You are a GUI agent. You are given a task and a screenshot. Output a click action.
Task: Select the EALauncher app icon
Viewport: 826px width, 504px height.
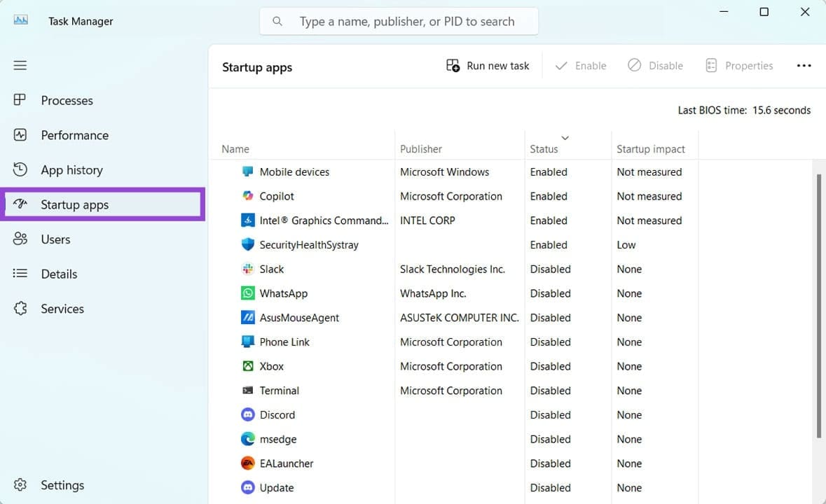tap(247, 463)
